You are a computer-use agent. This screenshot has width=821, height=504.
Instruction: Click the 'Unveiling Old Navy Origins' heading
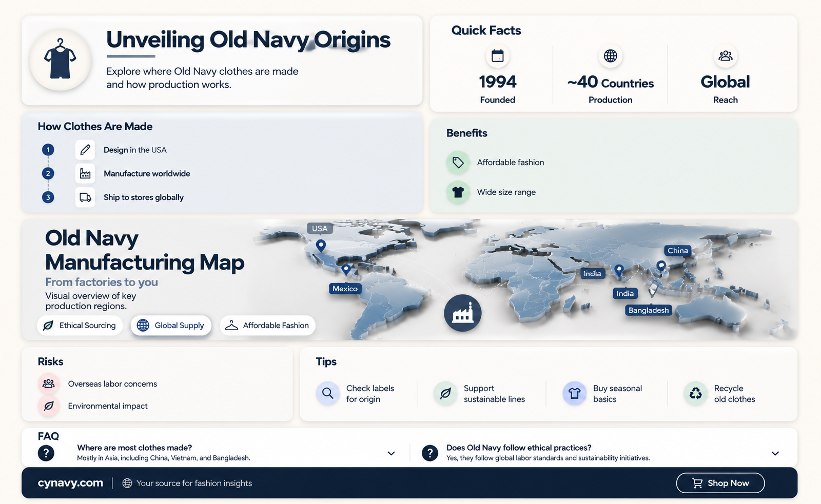(x=248, y=40)
